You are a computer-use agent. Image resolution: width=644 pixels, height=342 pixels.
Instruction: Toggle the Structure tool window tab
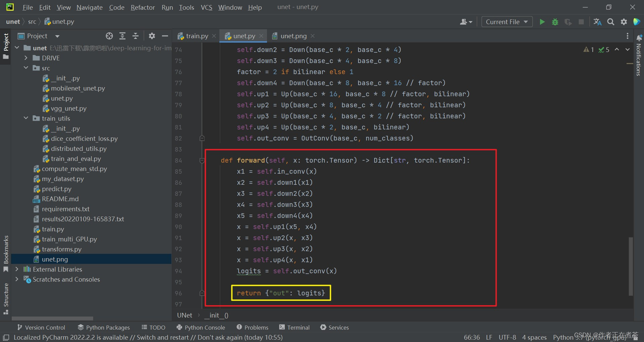6,298
